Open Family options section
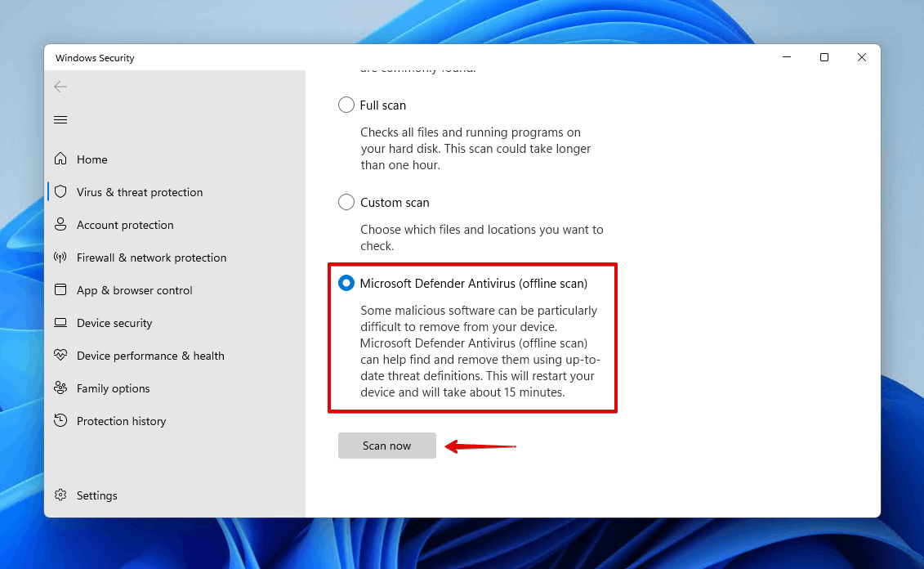Viewport: 924px width, 569px height. (175, 388)
